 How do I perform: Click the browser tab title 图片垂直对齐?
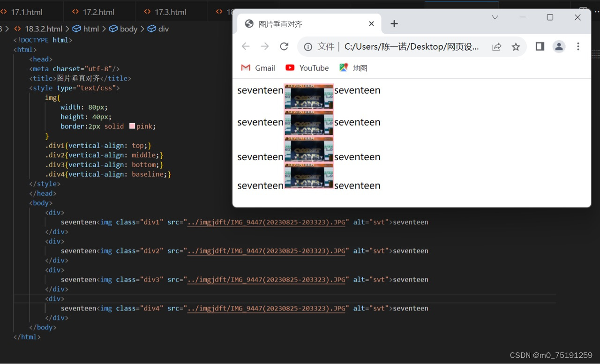(280, 24)
